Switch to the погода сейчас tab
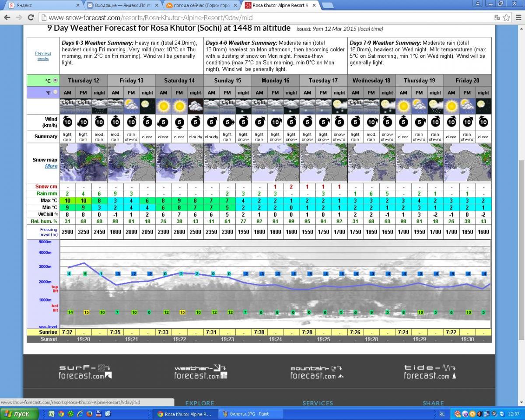Screen dimensions: 525x420 click(201, 6)
